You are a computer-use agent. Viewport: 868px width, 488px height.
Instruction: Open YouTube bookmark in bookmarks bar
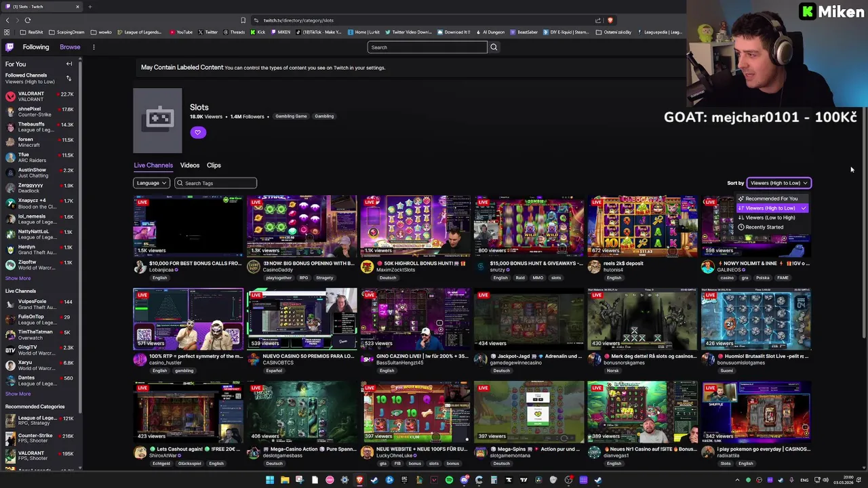click(x=181, y=32)
